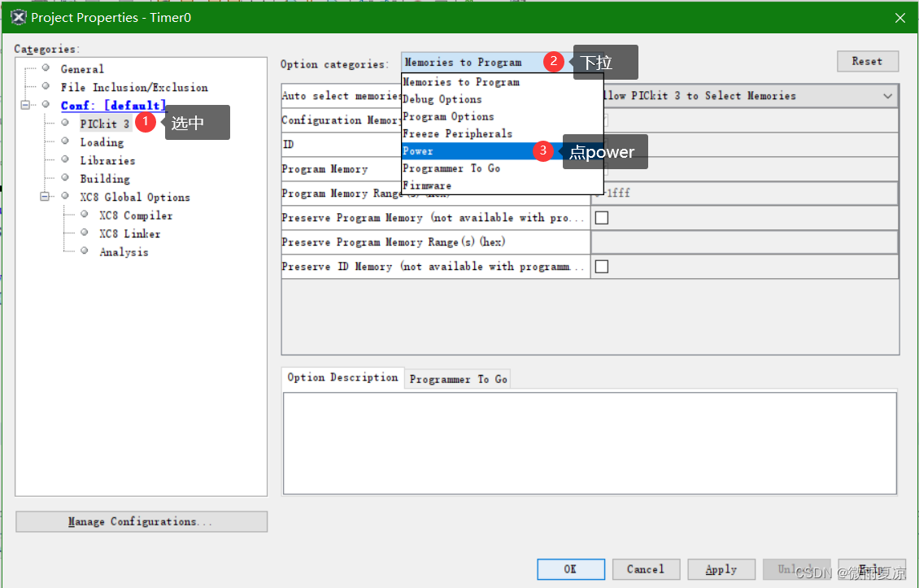Image resolution: width=919 pixels, height=588 pixels.
Task: Choose Debug Options from dropdown list
Action: pos(503,99)
